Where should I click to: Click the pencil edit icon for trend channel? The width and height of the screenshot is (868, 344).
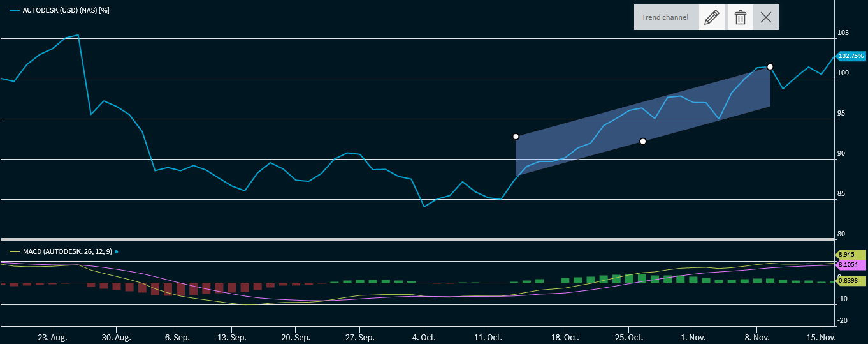click(712, 17)
